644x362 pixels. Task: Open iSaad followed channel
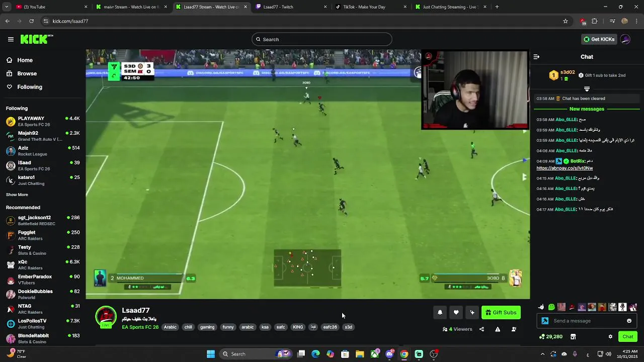point(43,165)
